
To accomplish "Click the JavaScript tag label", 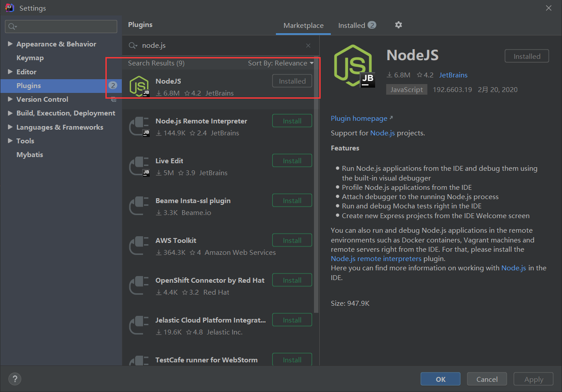I will pyautogui.click(x=407, y=89).
